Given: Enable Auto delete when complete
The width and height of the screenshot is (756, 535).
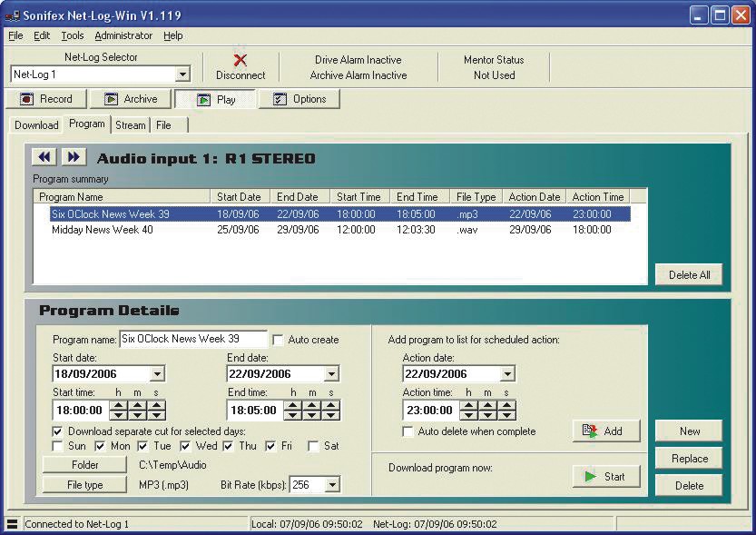Looking at the screenshot, I should click(407, 431).
